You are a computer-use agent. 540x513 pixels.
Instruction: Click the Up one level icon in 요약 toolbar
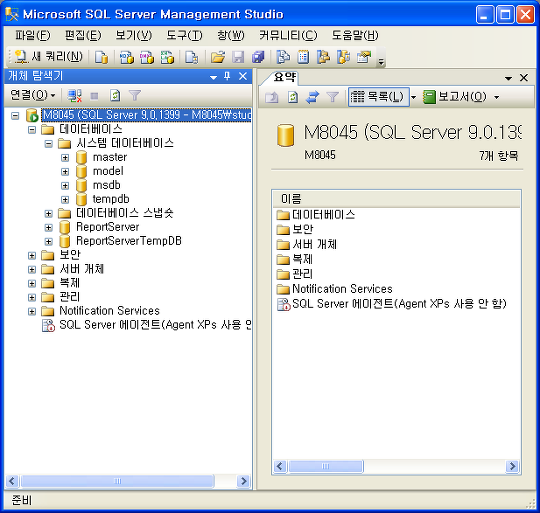coord(271,97)
